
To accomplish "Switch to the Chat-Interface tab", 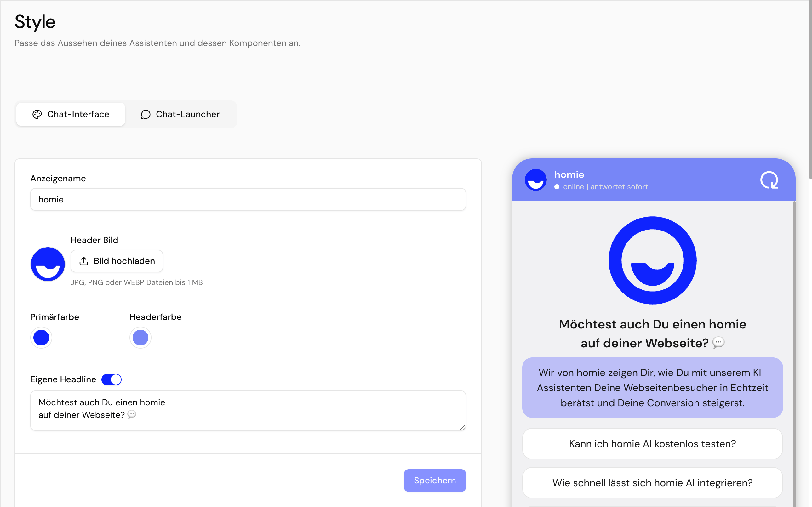I will [x=71, y=114].
